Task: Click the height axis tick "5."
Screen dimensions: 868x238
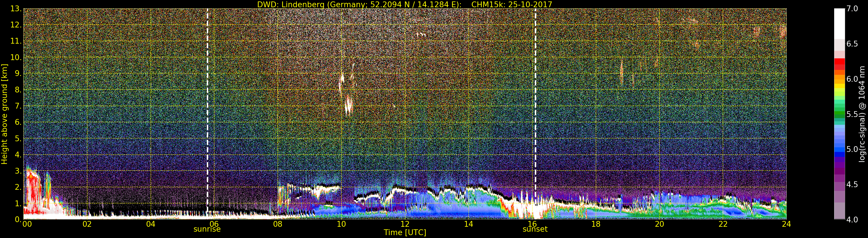Action: 18,138
